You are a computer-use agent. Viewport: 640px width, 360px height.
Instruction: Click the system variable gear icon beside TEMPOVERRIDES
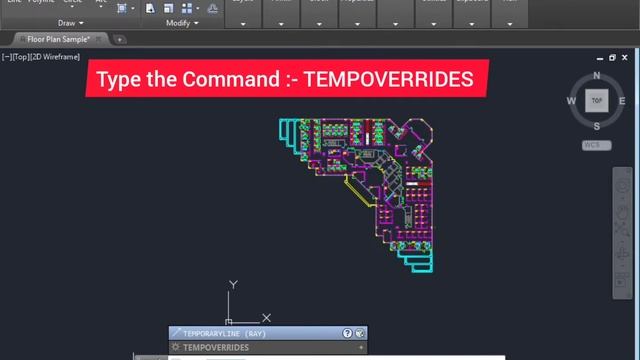tap(176, 347)
